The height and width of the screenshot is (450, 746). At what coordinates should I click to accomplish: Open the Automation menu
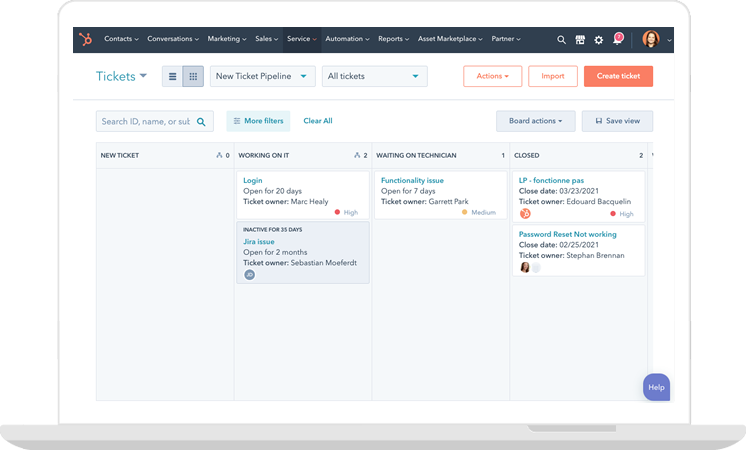click(x=347, y=39)
